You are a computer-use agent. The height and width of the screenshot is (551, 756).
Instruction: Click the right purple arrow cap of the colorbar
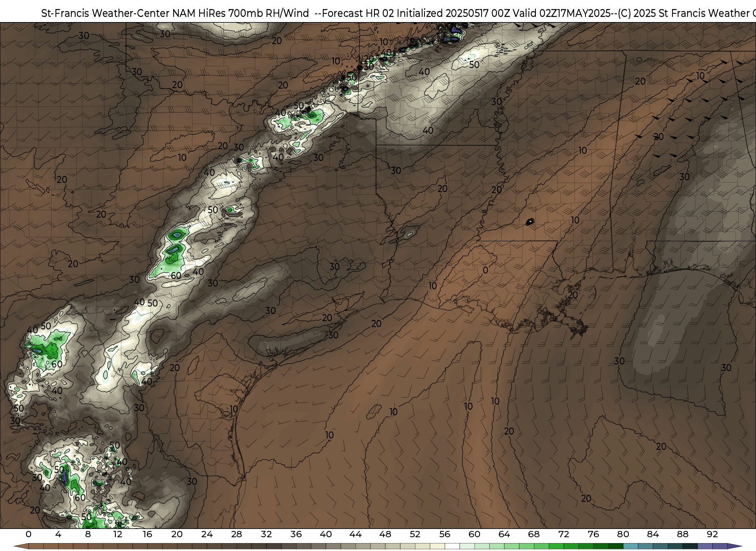tap(735, 546)
